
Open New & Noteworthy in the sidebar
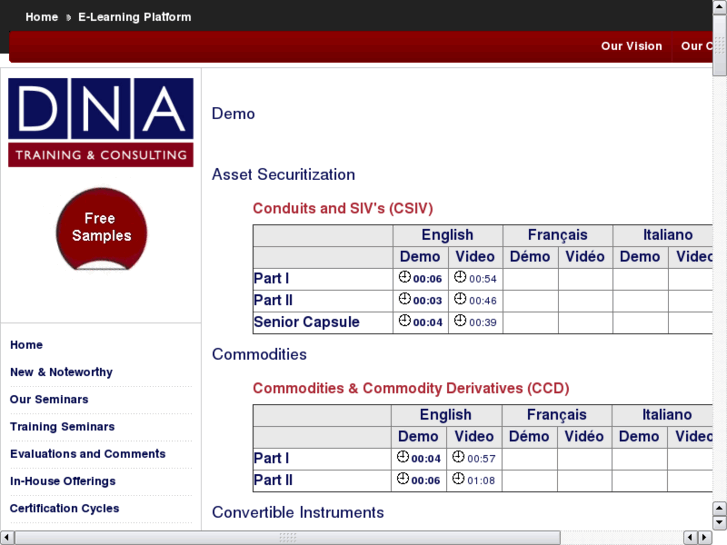(61, 372)
